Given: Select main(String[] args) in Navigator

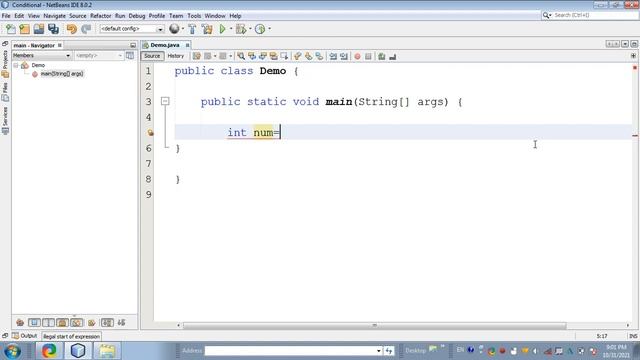Looking at the screenshot, I should click(x=62, y=74).
